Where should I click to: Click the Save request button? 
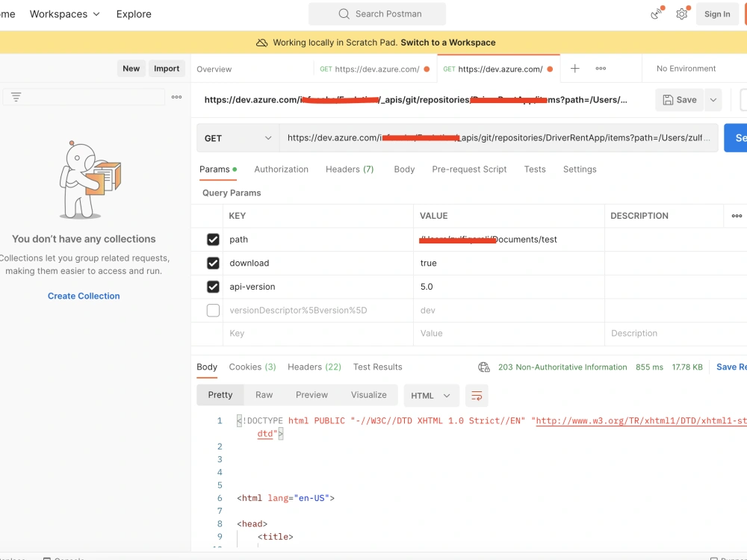[680, 100]
